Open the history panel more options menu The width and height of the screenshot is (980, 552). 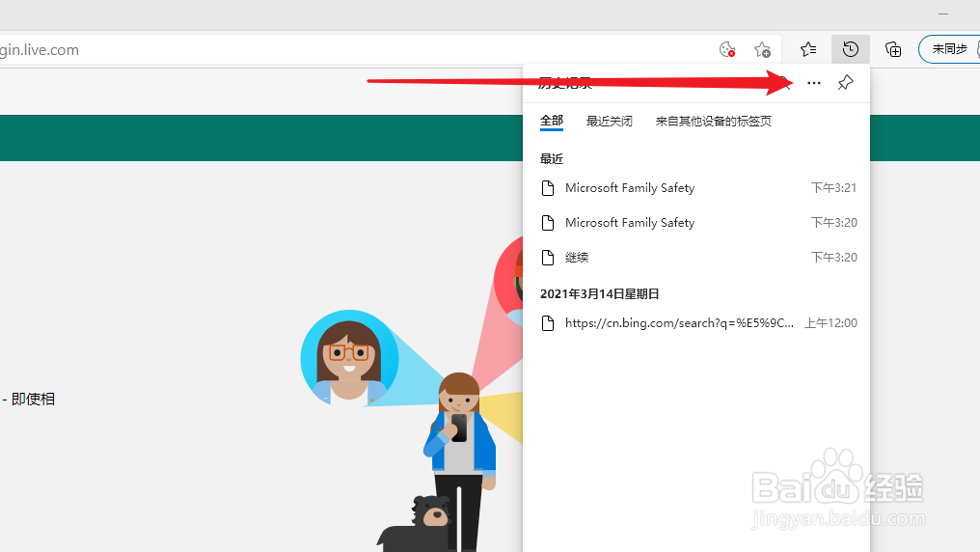814,83
